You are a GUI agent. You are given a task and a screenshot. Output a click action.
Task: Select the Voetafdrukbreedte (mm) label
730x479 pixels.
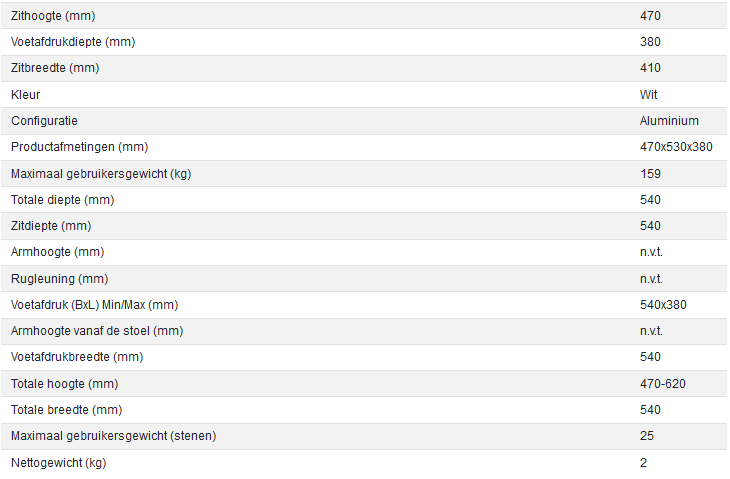point(75,357)
